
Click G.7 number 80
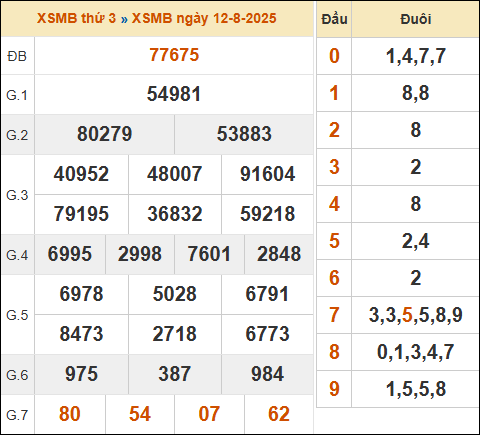click(70, 414)
